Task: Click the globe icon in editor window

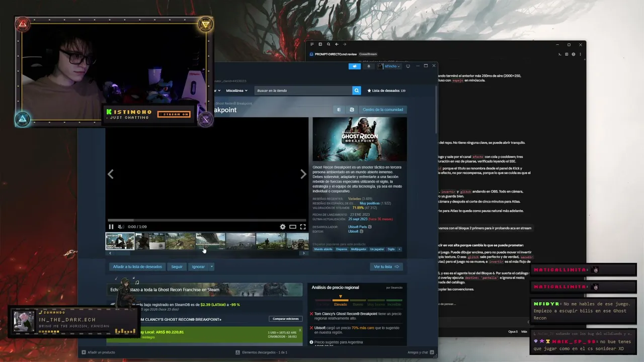Action: (574, 54)
